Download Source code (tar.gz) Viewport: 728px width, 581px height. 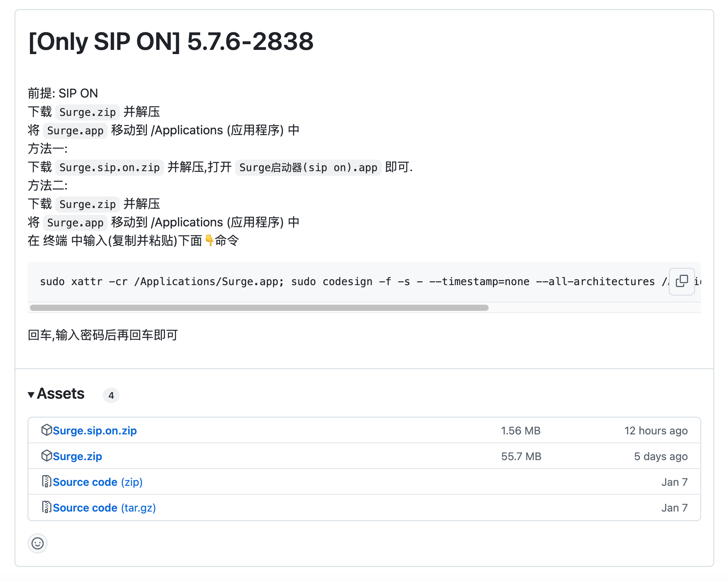coord(104,508)
